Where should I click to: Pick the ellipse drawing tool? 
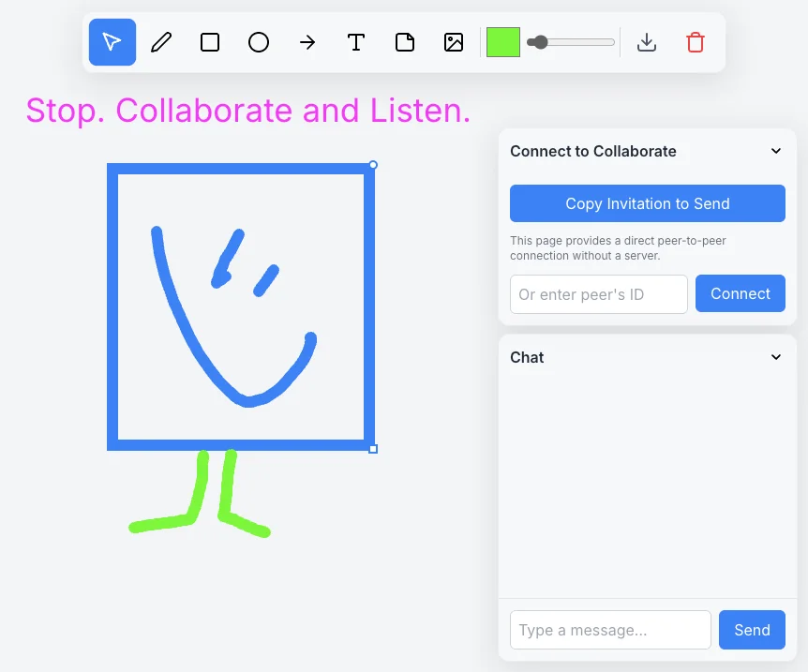tap(258, 42)
